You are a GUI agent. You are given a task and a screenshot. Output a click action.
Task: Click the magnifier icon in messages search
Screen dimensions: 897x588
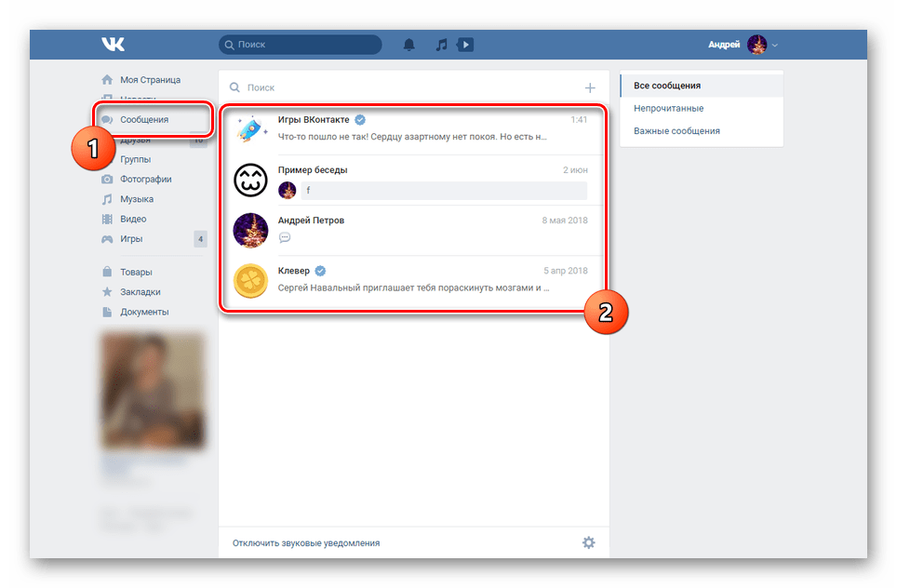click(x=234, y=87)
